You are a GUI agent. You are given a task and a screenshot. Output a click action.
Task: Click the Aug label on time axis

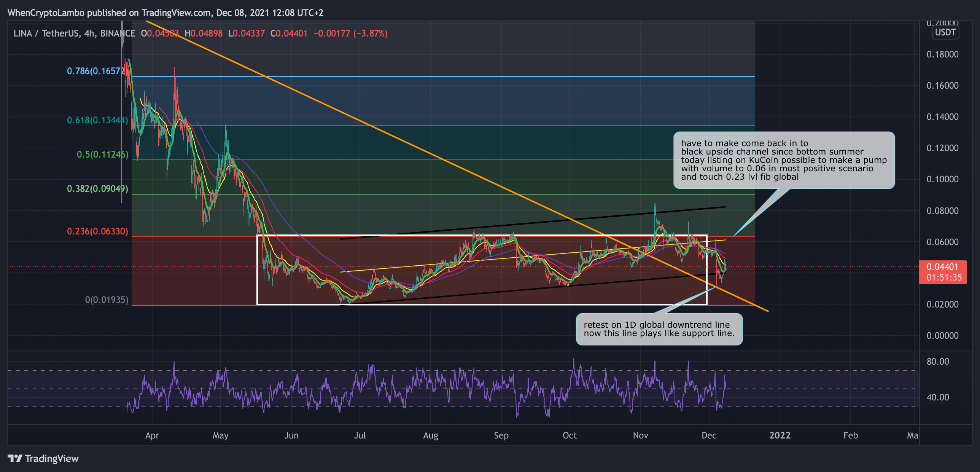(x=431, y=435)
